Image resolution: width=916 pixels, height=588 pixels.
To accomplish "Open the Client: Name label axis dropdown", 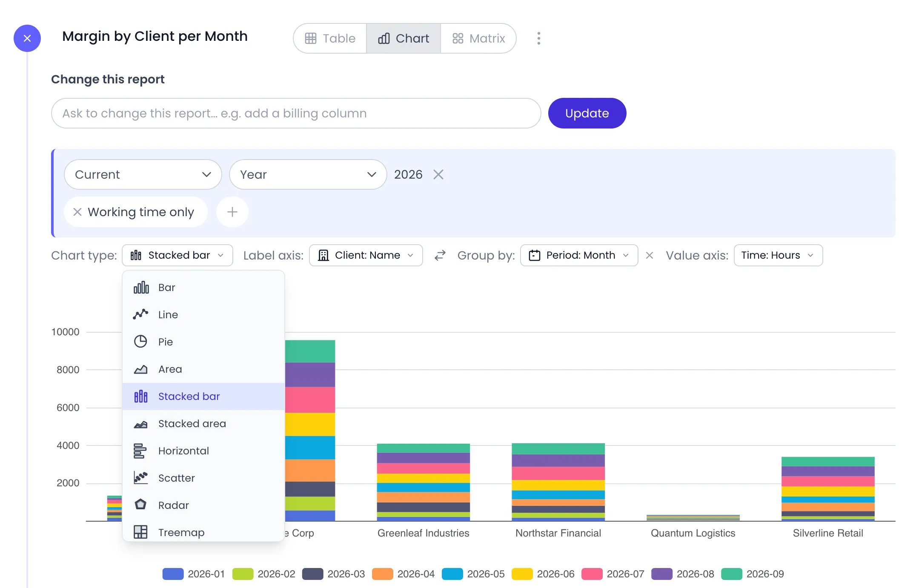I will (x=366, y=255).
